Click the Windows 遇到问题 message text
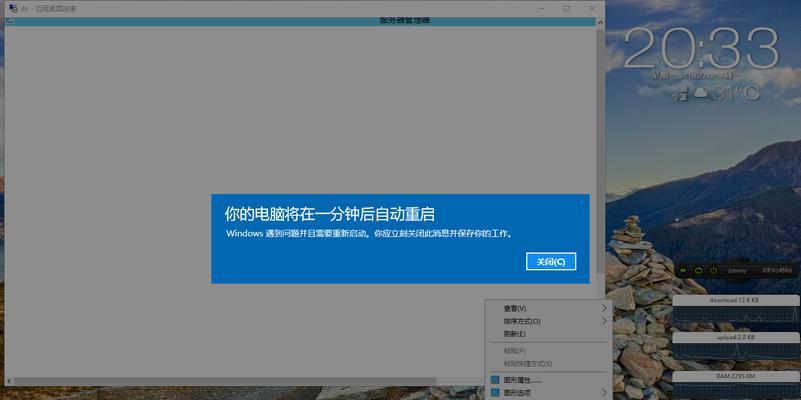Image resolution: width=801 pixels, height=400 pixels. pyautogui.click(x=369, y=233)
